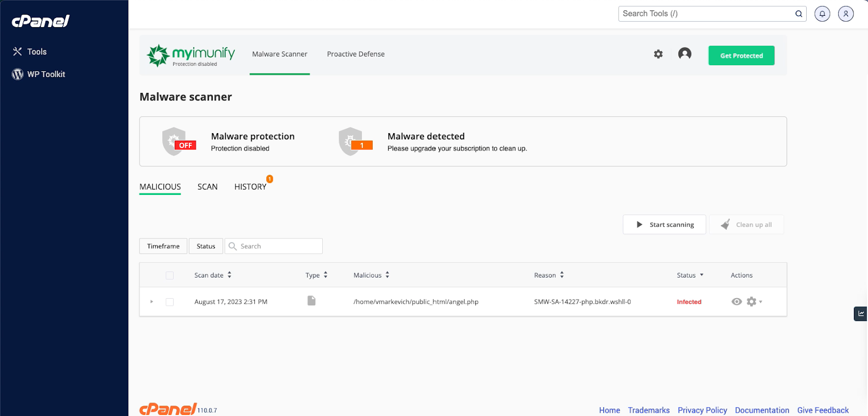Click the WordPress icon beside WP Toolkit
This screenshot has height=416, width=868.
17,74
